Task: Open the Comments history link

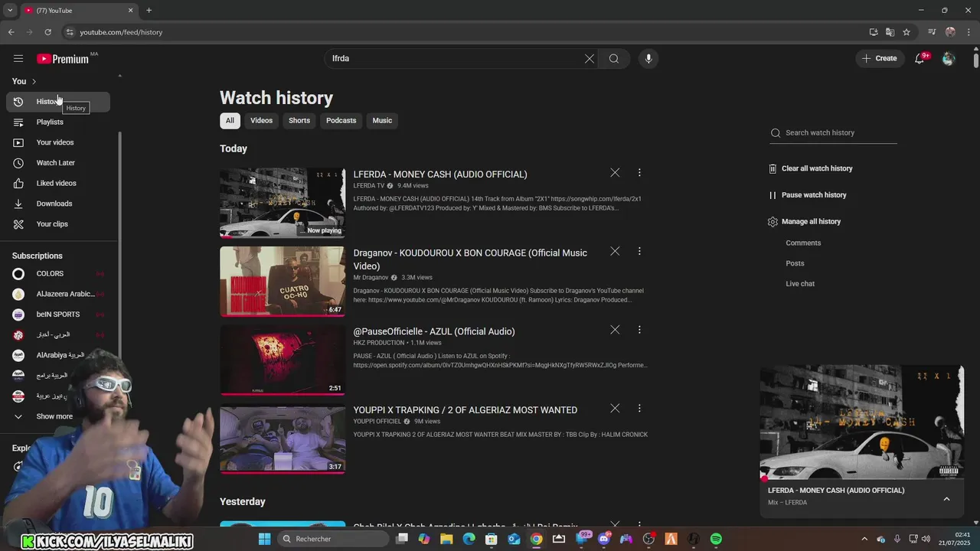Action: click(803, 243)
